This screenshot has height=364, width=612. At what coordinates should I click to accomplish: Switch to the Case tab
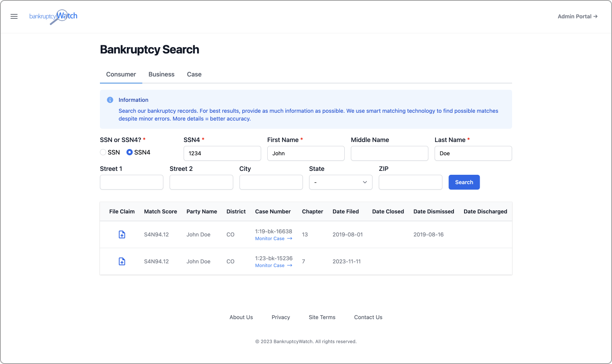pos(194,74)
